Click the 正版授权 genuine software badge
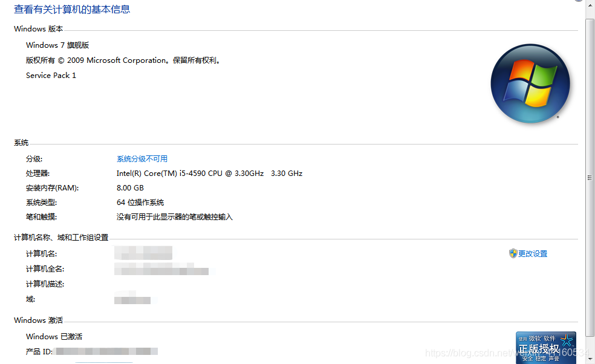The image size is (595, 364). [x=545, y=347]
